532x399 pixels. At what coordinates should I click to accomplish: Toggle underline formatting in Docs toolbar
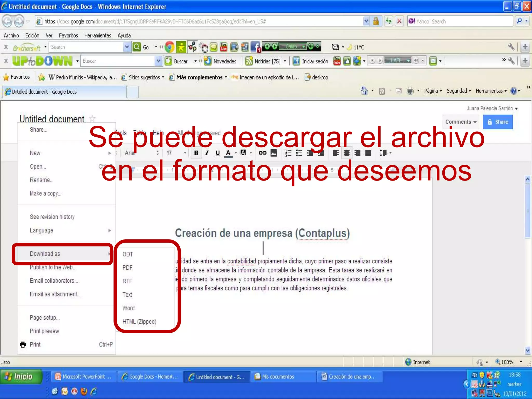[x=218, y=153]
